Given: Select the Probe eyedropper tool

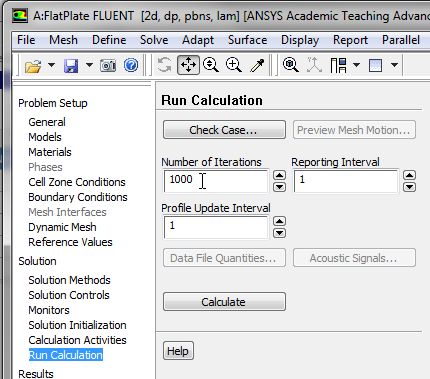Looking at the screenshot, I should [257, 65].
